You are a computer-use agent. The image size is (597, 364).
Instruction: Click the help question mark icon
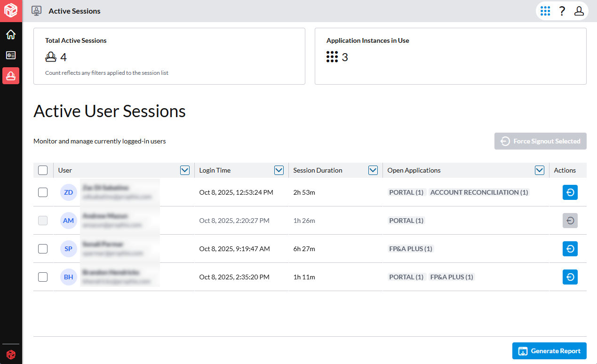(x=562, y=11)
